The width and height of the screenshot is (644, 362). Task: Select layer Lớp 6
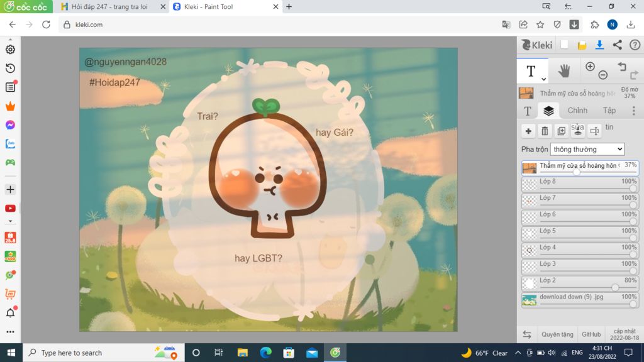coord(580,217)
